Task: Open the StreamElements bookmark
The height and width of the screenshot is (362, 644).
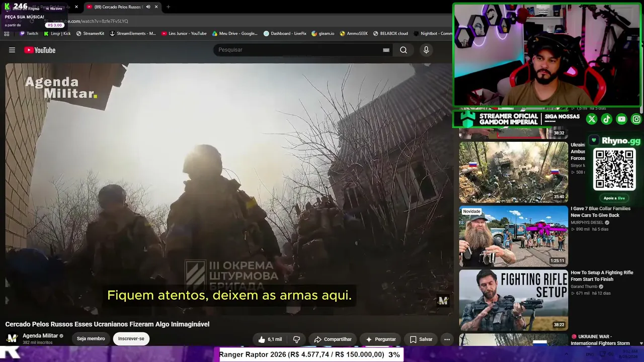Action: (133, 34)
